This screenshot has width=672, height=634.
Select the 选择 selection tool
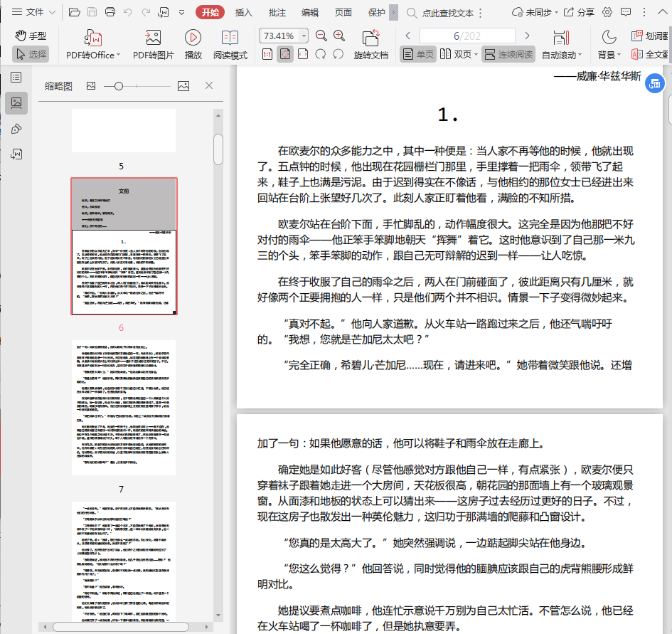click(31, 54)
